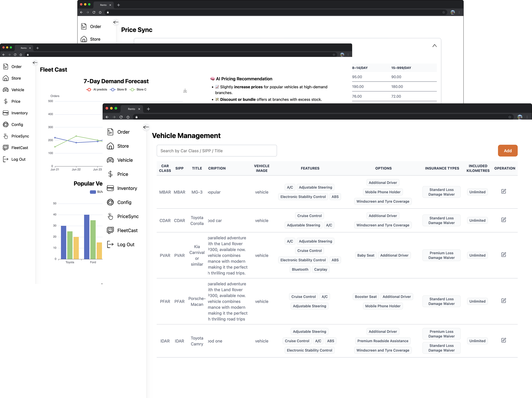Open Order in Vehicle Management sidebar
The height and width of the screenshot is (398, 532).
pos(118,132)
